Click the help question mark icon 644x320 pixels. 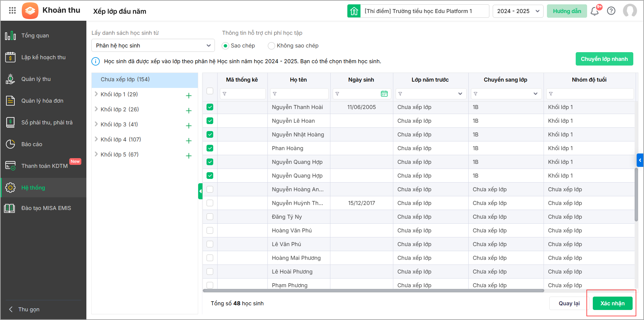click(x=611, y=11)
